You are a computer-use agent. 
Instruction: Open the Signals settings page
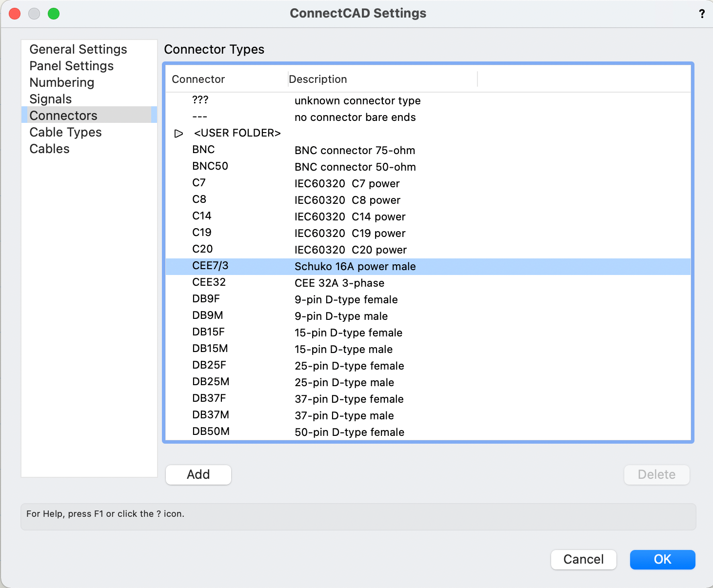[50, 98]
